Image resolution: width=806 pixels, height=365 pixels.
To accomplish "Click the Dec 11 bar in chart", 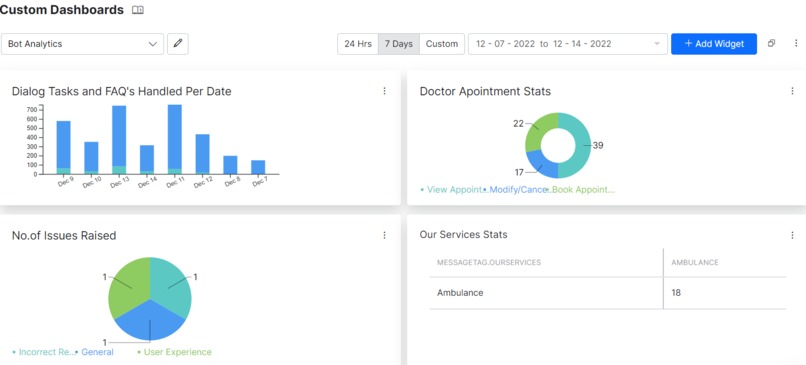I will (175, 139).
